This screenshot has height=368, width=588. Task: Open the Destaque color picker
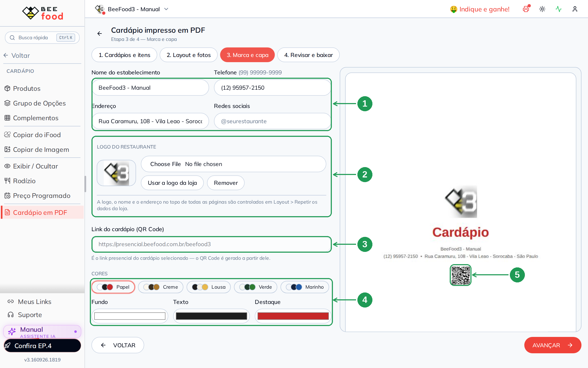coord(293,316)
